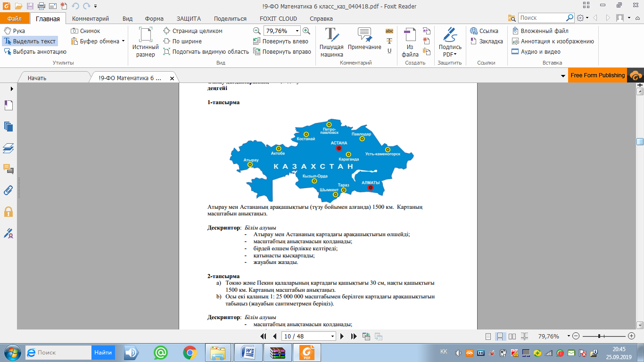Click Аннотация к изображению
The width and height of the screenshot is (644, 362).
pyautogui.click(x=553, y=41)
